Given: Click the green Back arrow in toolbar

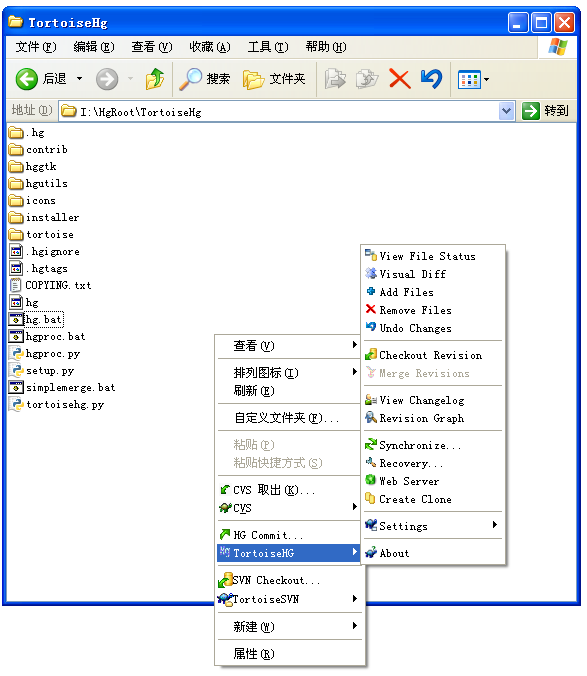Looking at the screenshot, I should pyautogui.click(x=27, y=79).
